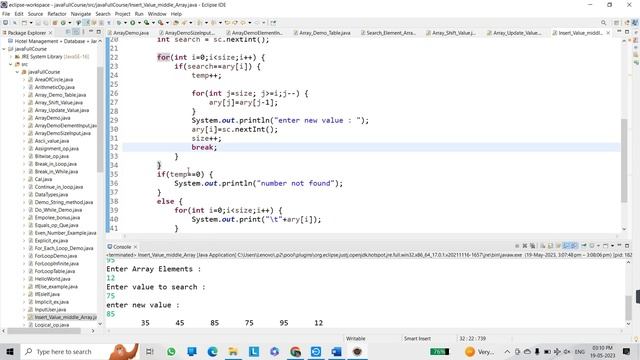
Task: Click line 32 'break;' in the editor
Action: pos(204,147)
